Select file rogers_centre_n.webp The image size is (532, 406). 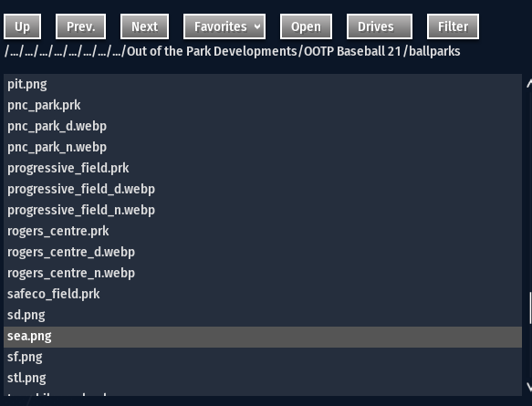click(x=263, y=274)
